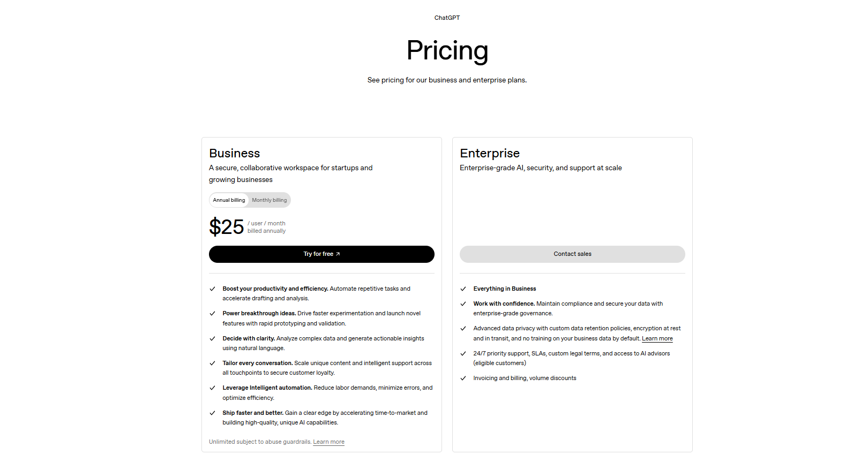This screenshot has height=455, width=868.
Task: Select the Annual billing option
Action: click(229, 200)
